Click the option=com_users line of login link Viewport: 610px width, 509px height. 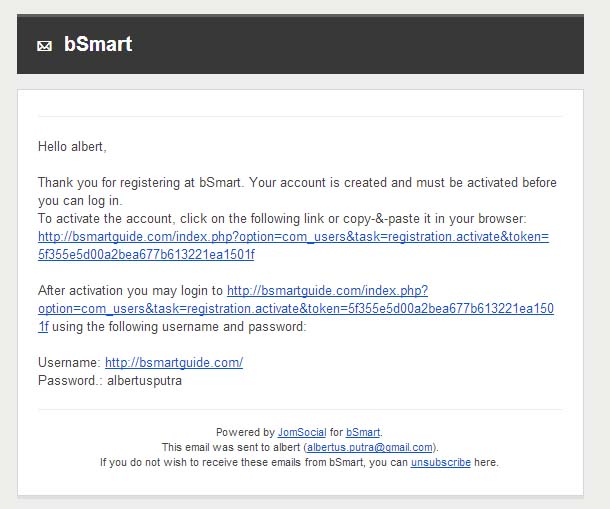pyautogui.click(x=296, y=309)
